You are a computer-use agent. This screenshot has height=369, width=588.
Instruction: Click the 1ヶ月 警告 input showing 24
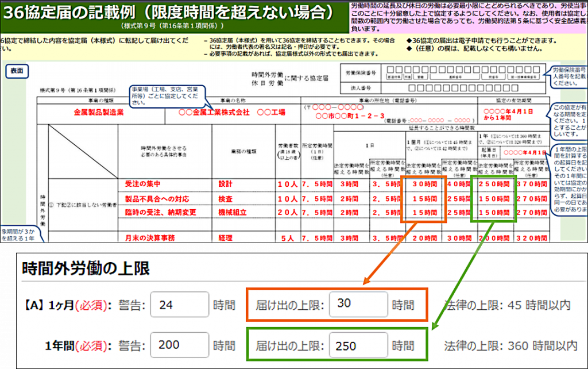pyautogui.click(x=179, y=305)
